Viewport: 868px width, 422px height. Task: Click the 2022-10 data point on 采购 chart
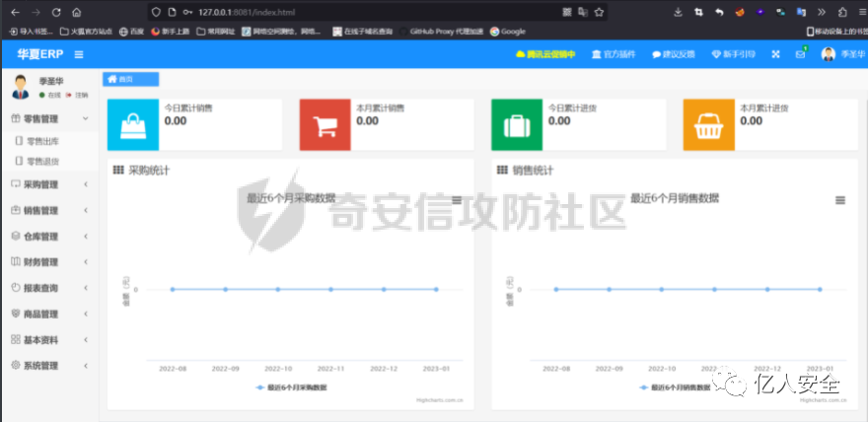[278, 289]
